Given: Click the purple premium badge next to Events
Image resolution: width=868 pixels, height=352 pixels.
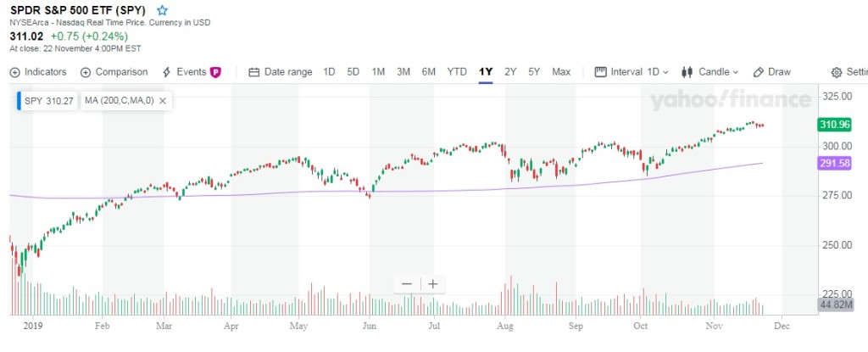Looking at the screenshot, I should tap(215, 72).
